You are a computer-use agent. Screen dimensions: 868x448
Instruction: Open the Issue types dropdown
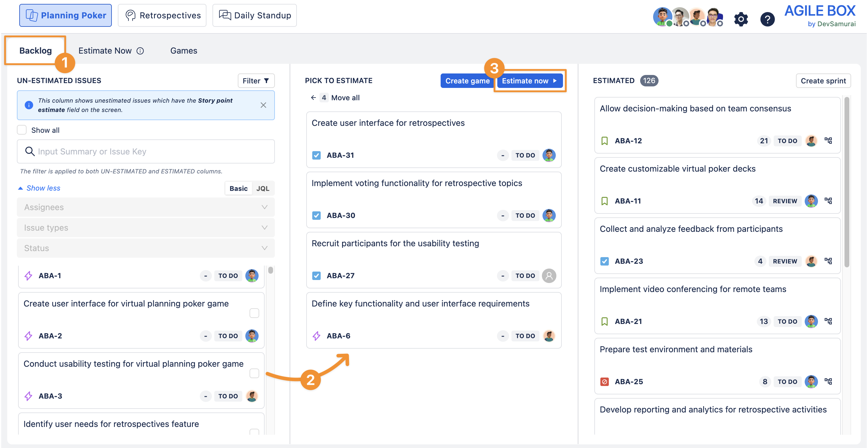pyautogui.click(x=146, y=228)
